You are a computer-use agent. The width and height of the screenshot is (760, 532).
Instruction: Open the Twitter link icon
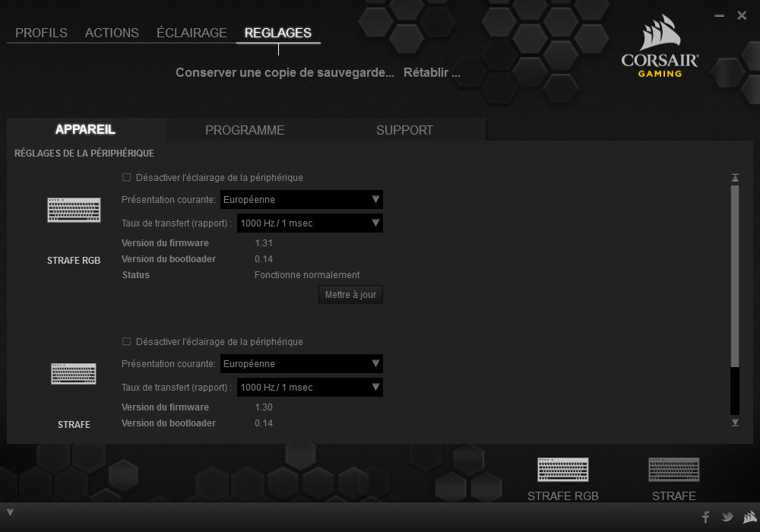pyautogui.click(x=727, y=517)
